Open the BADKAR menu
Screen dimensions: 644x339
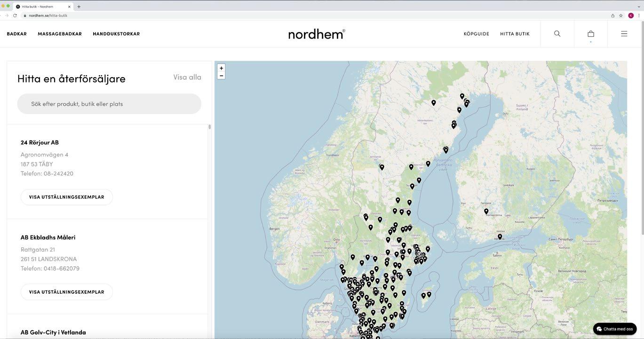pyautogui.click(x=17, y=34)
